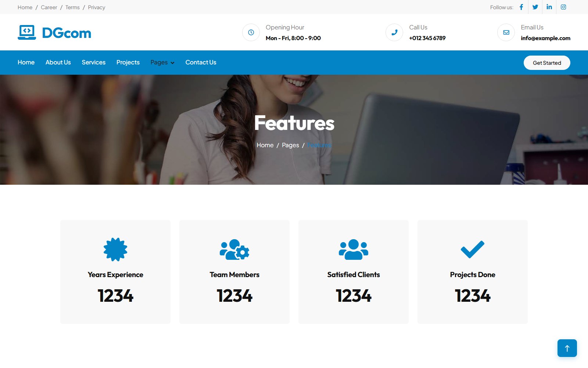Screen dimensions: 588x368
Task: Click the 1234 counter under Projects Done
Action: pos(473,296)
